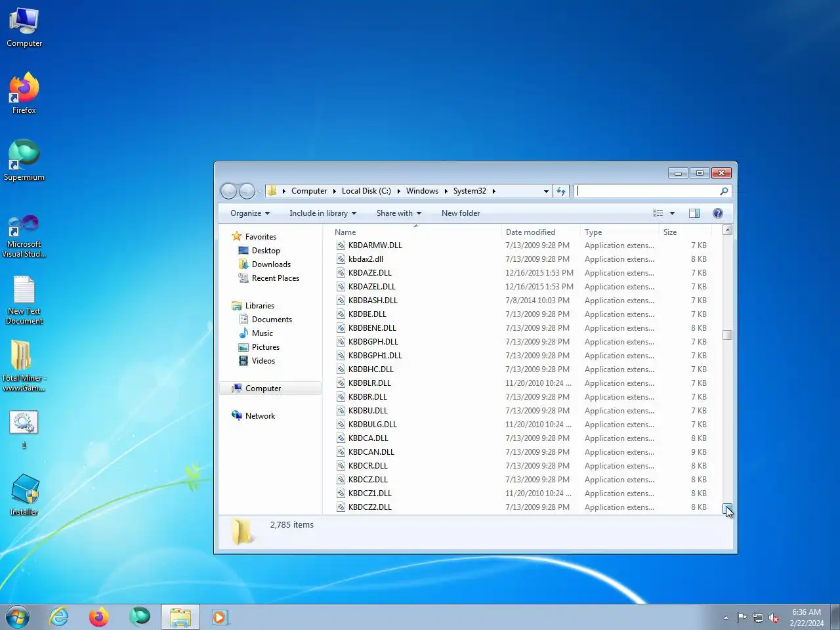840x630 pixels.
Task: Open the Start menu orb
Action: [18, 617]
